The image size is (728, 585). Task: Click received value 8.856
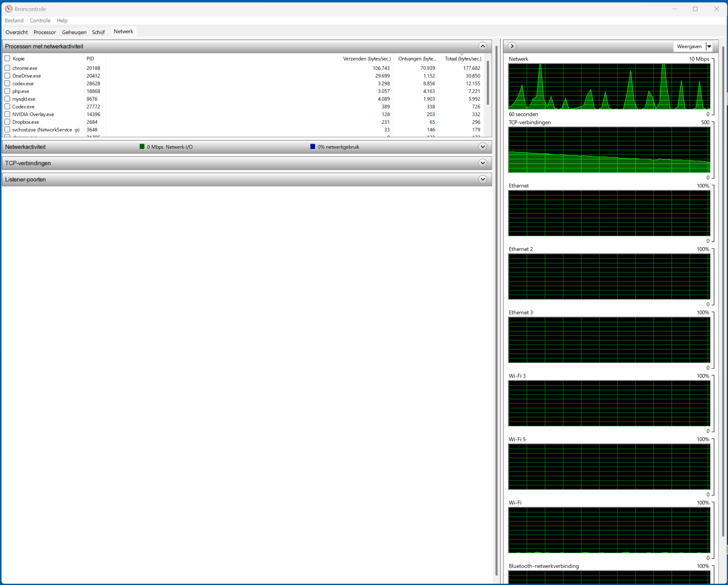(x=429, y=84)
